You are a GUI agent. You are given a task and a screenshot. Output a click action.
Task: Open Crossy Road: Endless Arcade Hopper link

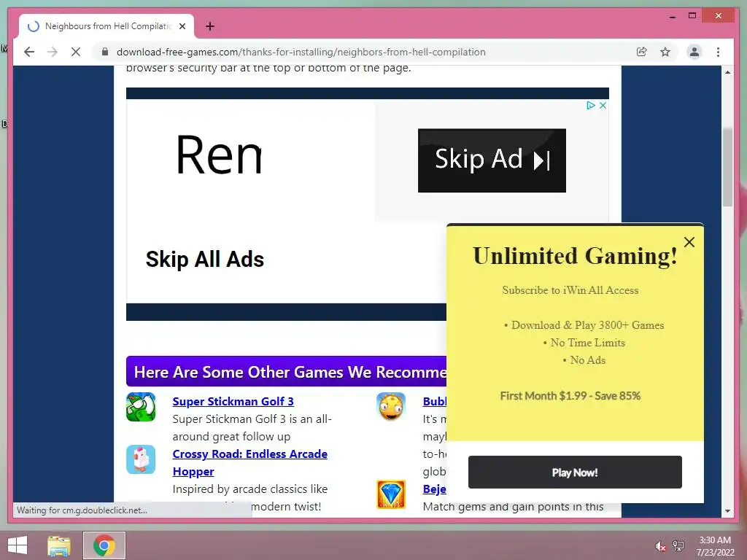click(x=249, y=462)
